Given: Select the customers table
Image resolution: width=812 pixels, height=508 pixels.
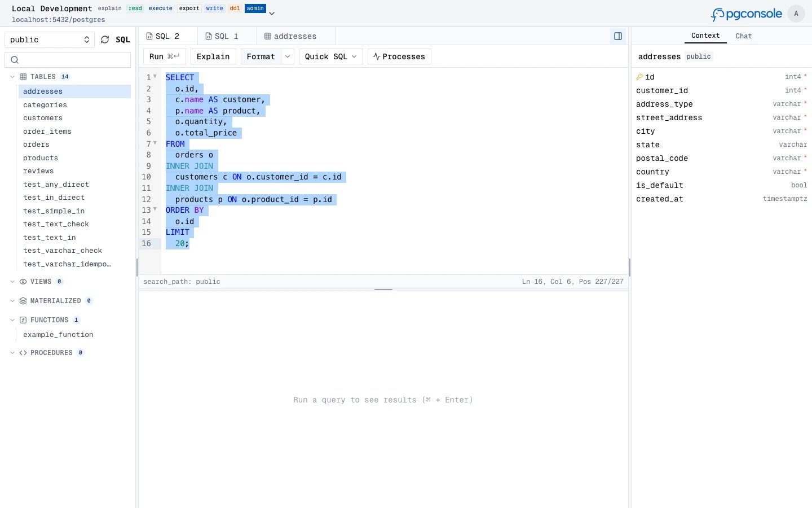Looking at the screenshot, I should coord(74,118).
